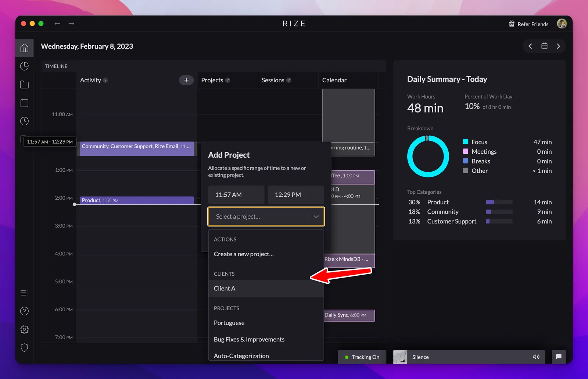This screenshot has height=379, width=588.
Task: Choose Create a new project action
Action: click(266, 254)
